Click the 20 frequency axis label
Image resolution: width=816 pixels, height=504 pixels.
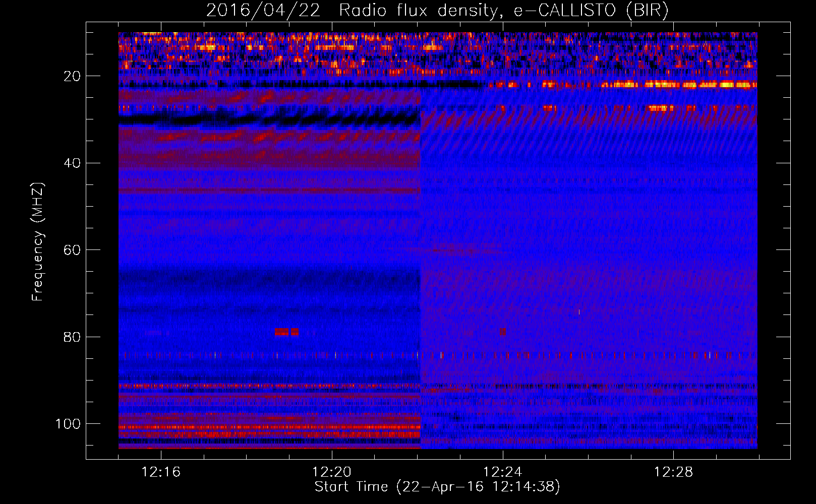click(x=73, y=76)
